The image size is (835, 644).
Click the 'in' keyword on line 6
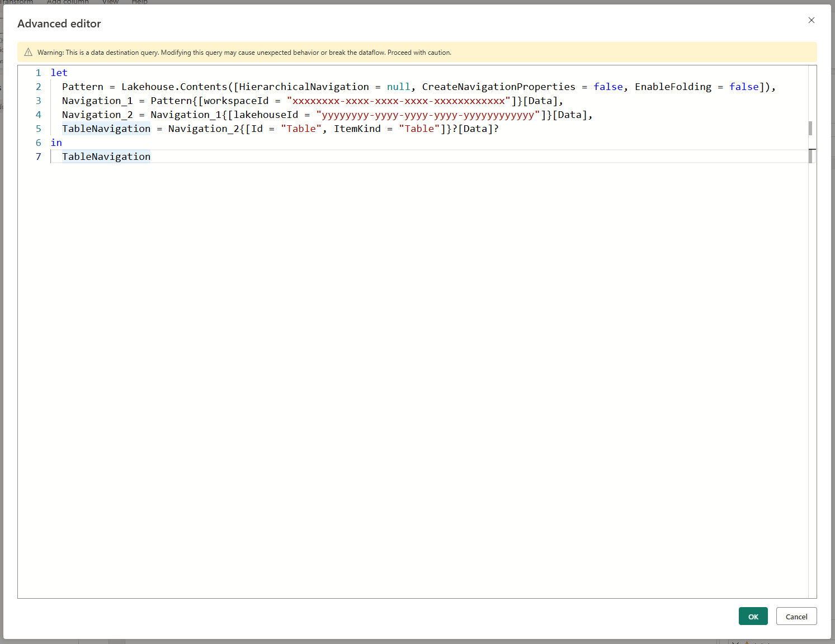[56, 143]
